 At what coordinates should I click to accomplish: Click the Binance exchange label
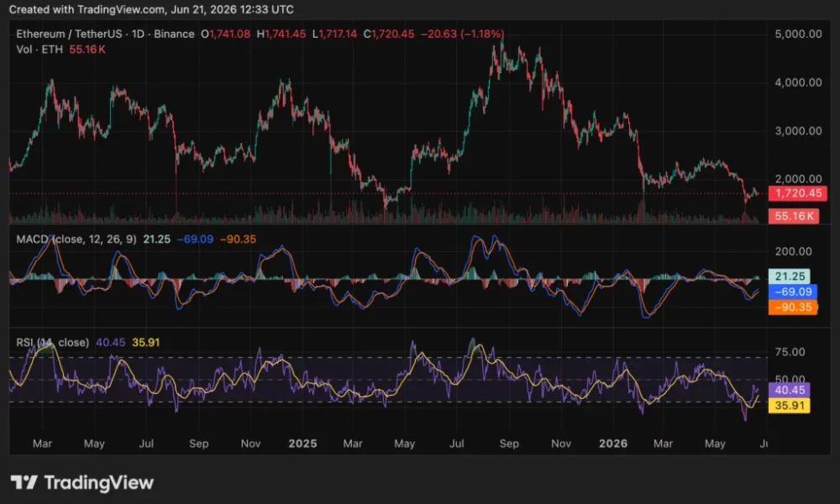pos(174,34)
